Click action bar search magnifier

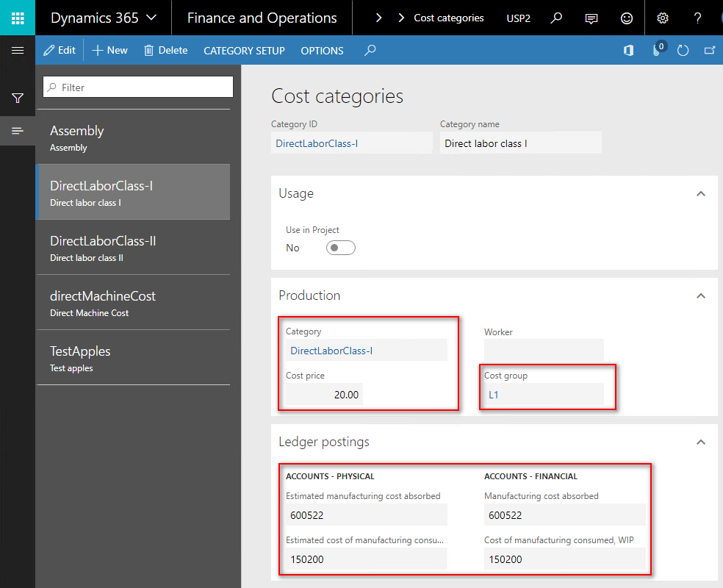click(370, 50)
